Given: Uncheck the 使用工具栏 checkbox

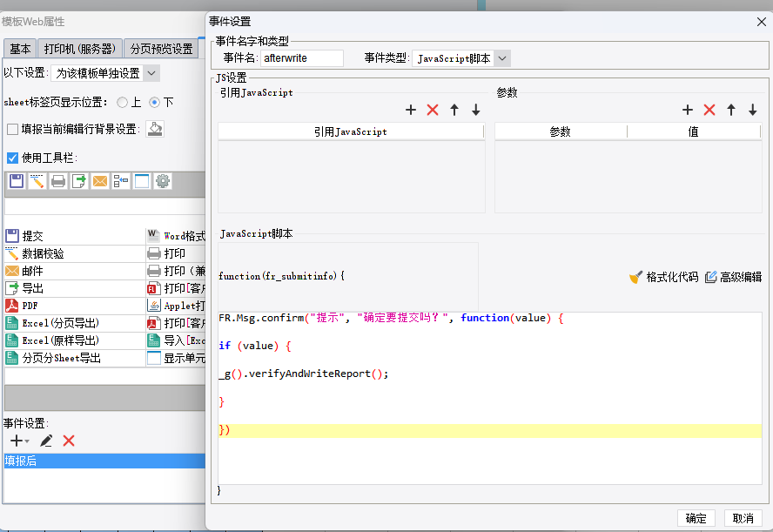Looking at the screenshot, I should pos(12,158).
